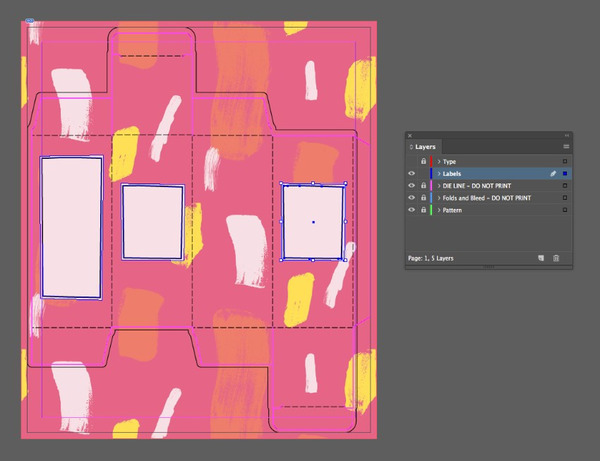
Task: Select the Layers panel tab
Action: point(426,147)
